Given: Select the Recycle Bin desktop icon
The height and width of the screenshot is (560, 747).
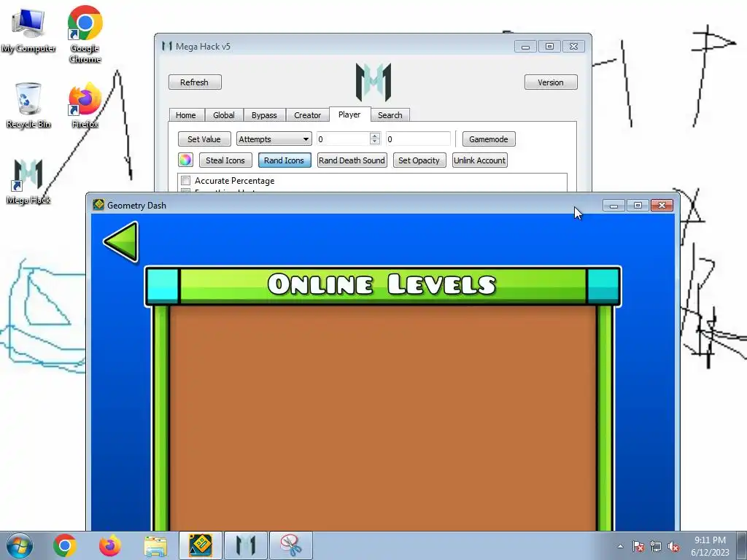Looking at the screenshot, I should tap(28, 105).
